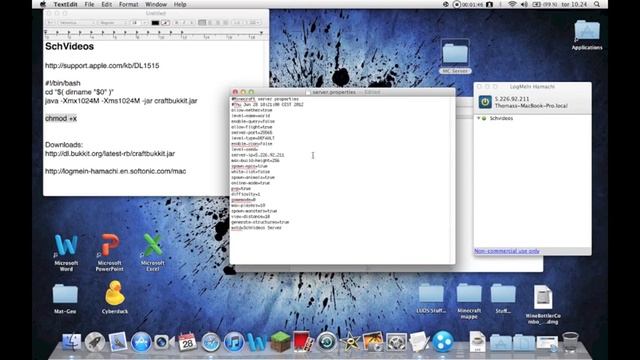Open the Trash in the Dock
Image resolution: width=640 pixels, height=360 pixels.
click(570, 342)
